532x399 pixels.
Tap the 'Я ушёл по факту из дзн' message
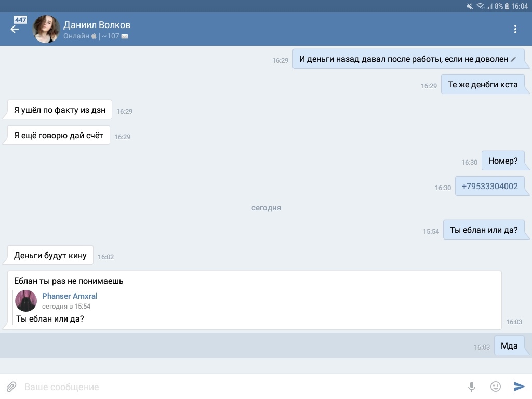[60, 110]
